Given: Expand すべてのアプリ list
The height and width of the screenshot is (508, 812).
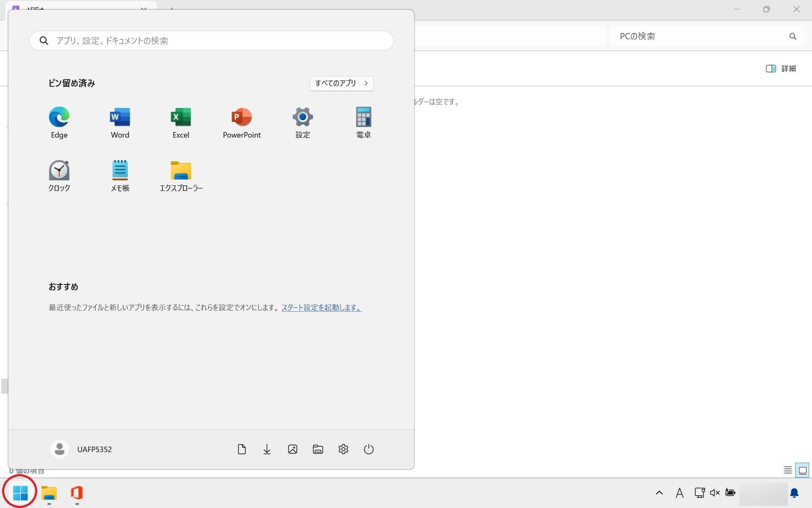Looking at the screenshot, I should (x=341, y=83).
